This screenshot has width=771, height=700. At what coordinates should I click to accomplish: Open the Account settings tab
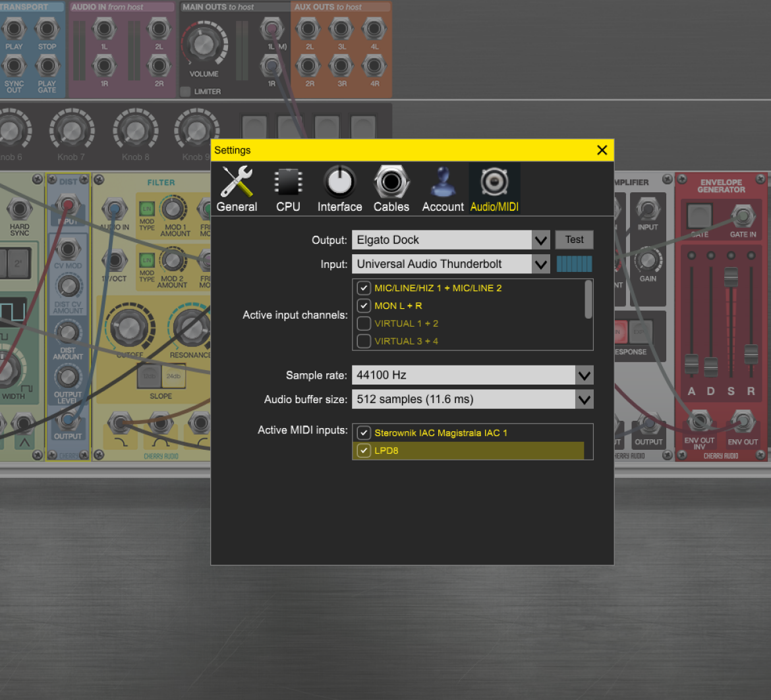pos(443,189)
